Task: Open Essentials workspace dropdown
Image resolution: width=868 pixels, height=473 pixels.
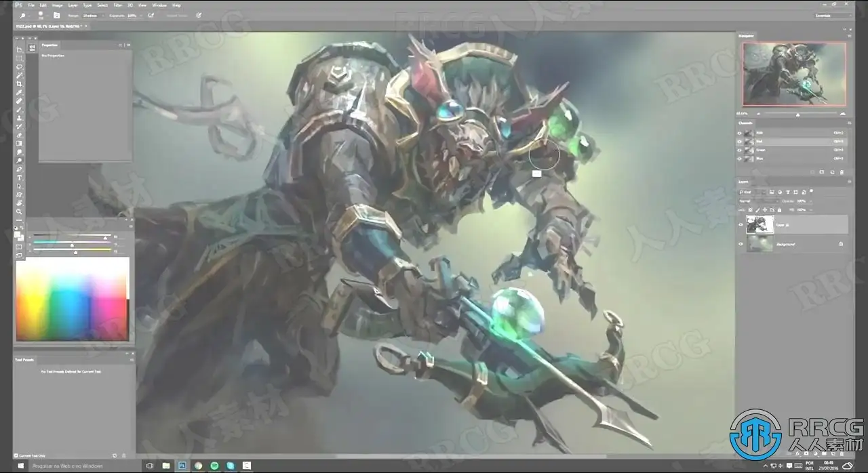Action: point(833,14)
